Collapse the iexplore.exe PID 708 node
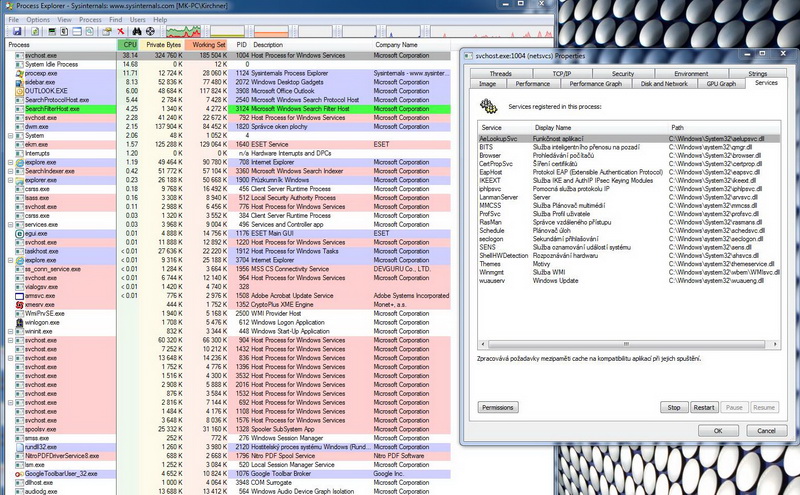The width and height of the screenshot is (800, 495). tap(10, 162)
